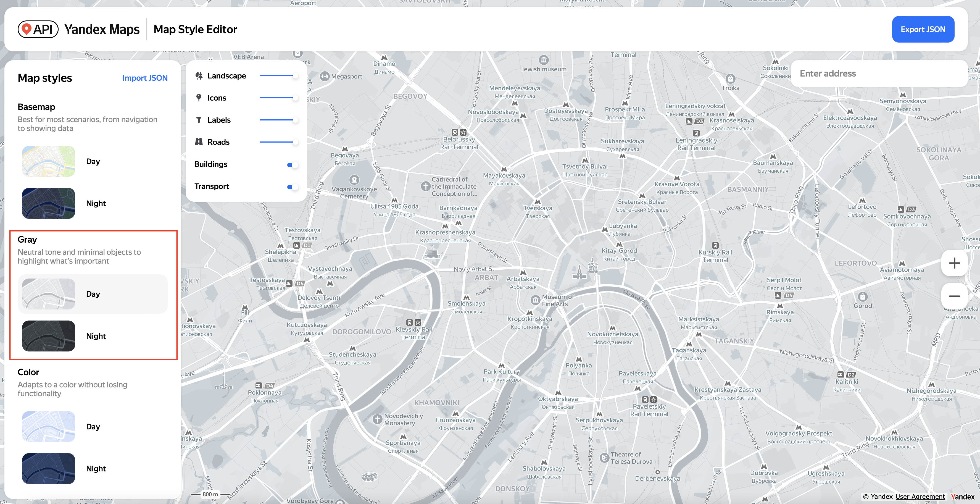This screenshot has height=504, width=980.
Task: Click the Sukharevskaya station label
Action: pos(622,141)
